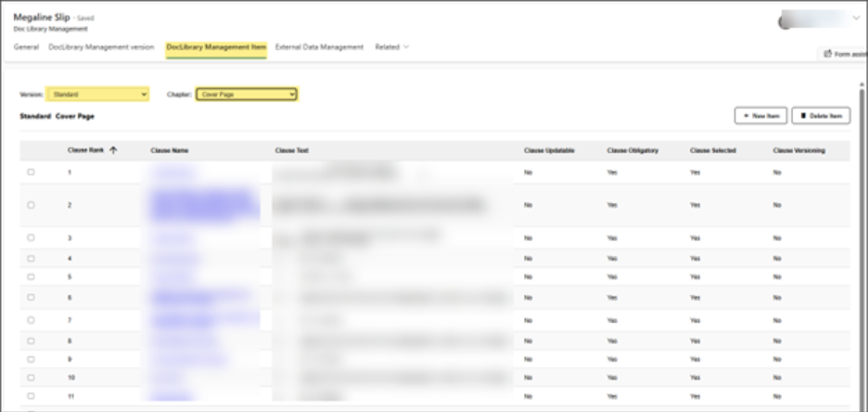
Task: Sort by the Clause Name column header
Action: pos(168,150)
